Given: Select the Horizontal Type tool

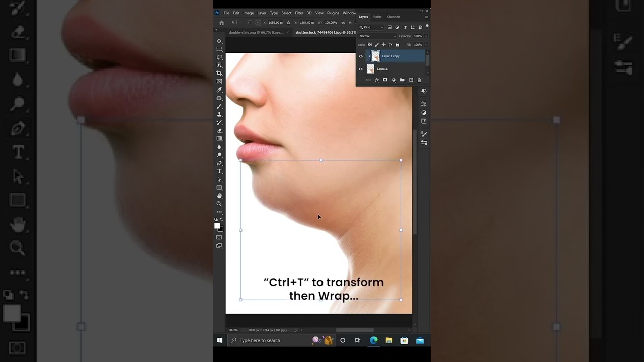Looking at the screenshot, I should pyautogui.click(x=219, y=171).
